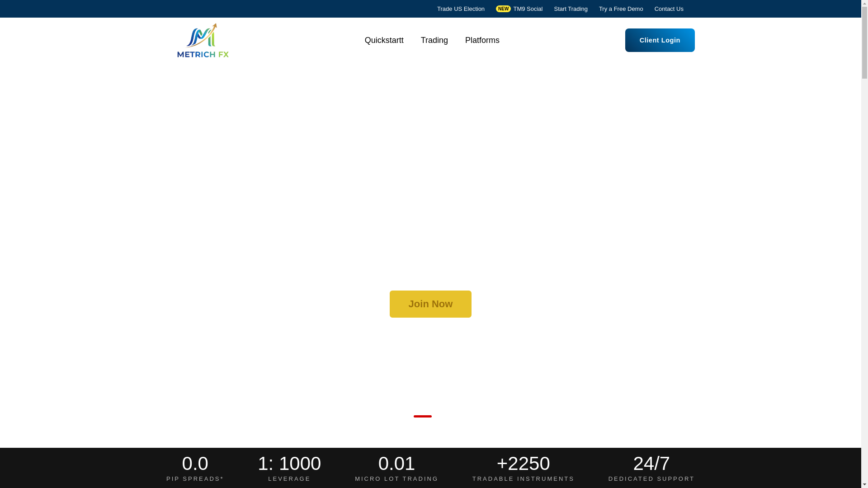Click the Join Now button
The height and width of the screenshot is (488, 868).
430,304
